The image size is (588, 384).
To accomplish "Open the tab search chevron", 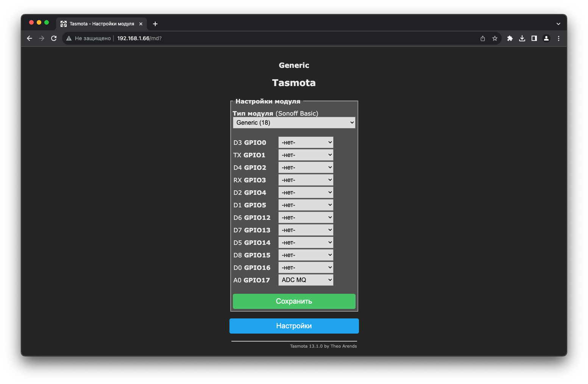I will [x=558, y=24].
